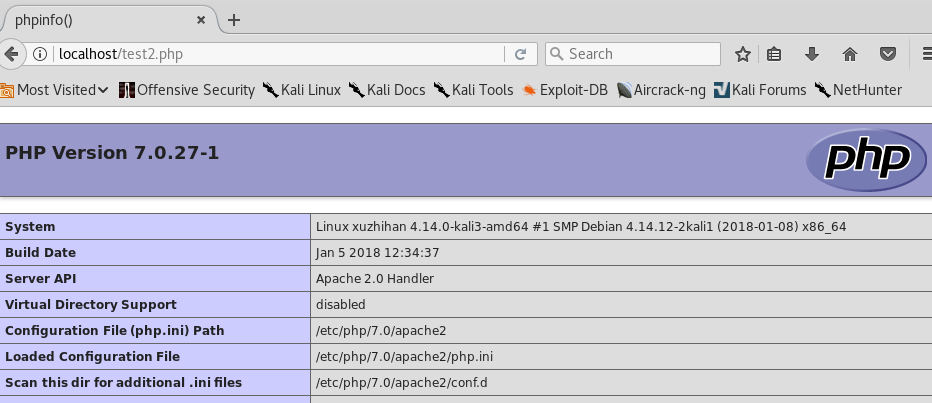This screenshot has height=403, width=932.
Task: Click the Build Date label
Action: 40,253
